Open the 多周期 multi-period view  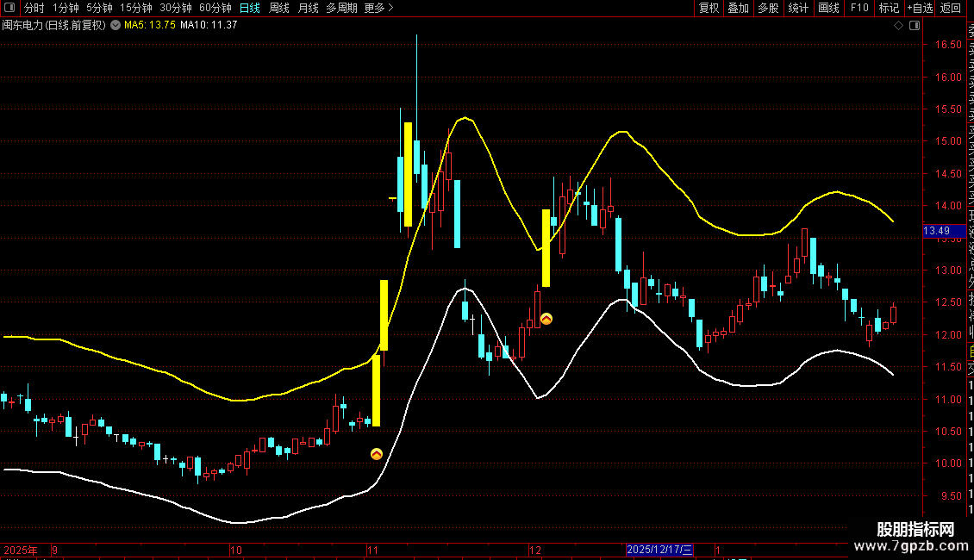click(x=341, y=8)
